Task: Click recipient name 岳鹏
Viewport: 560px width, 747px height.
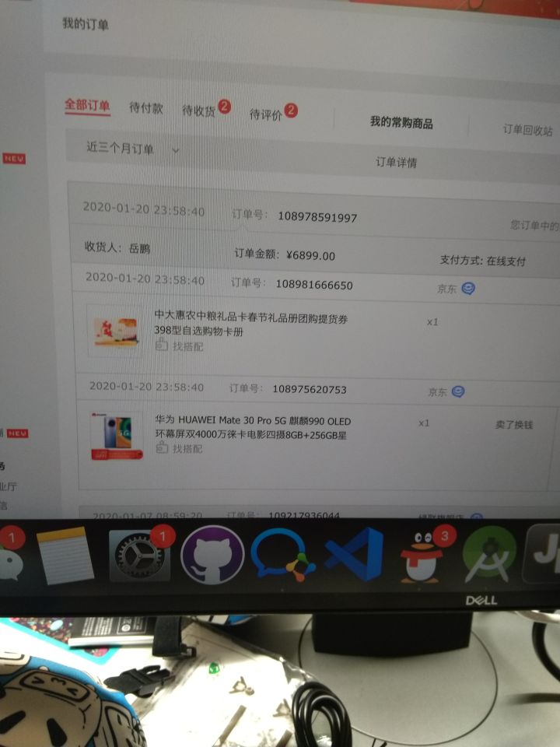Action: tap(139, 248)
